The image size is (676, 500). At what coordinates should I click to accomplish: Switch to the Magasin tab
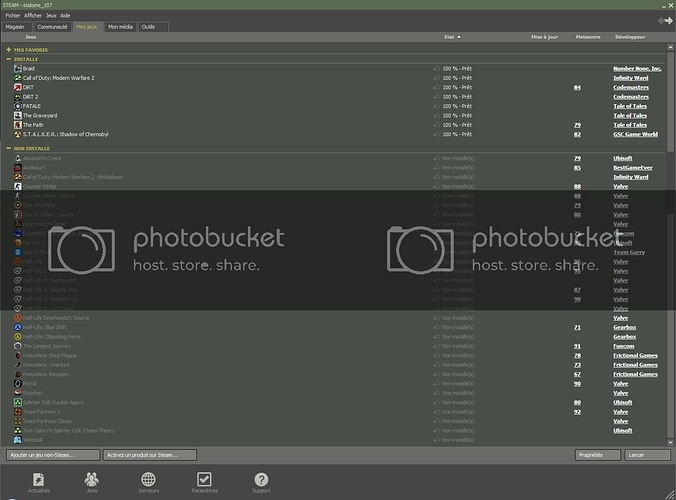coord(16,27)
